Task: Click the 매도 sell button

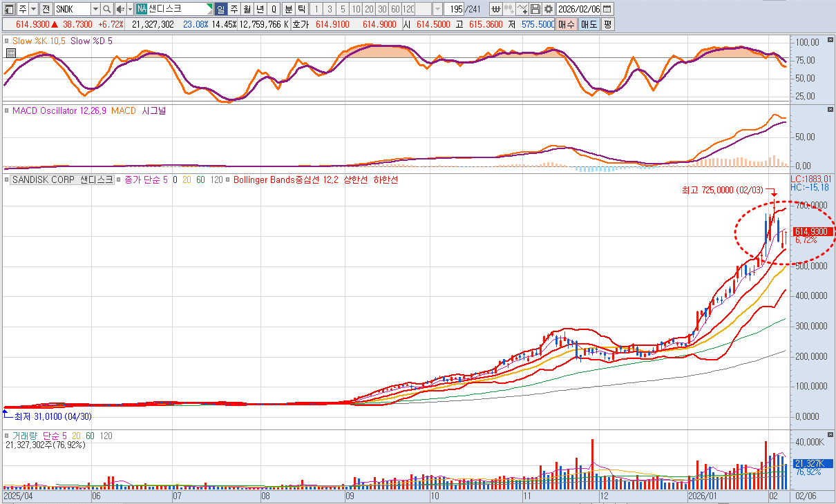Action: click(589, 24)
